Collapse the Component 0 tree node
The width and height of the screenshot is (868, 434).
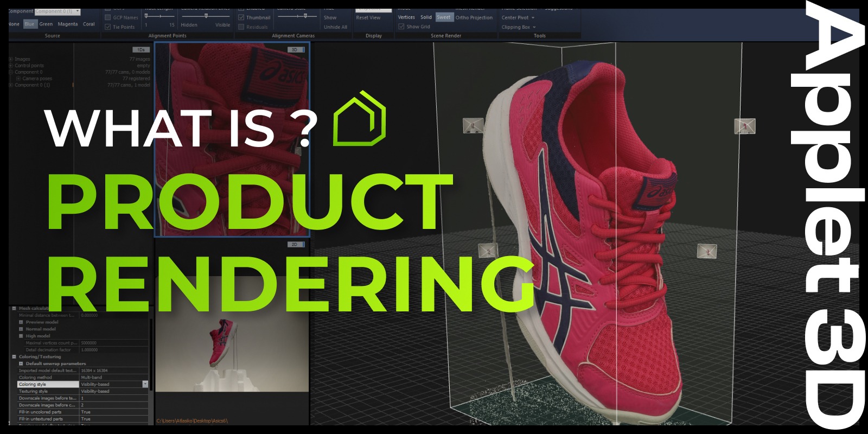[11, 72]
